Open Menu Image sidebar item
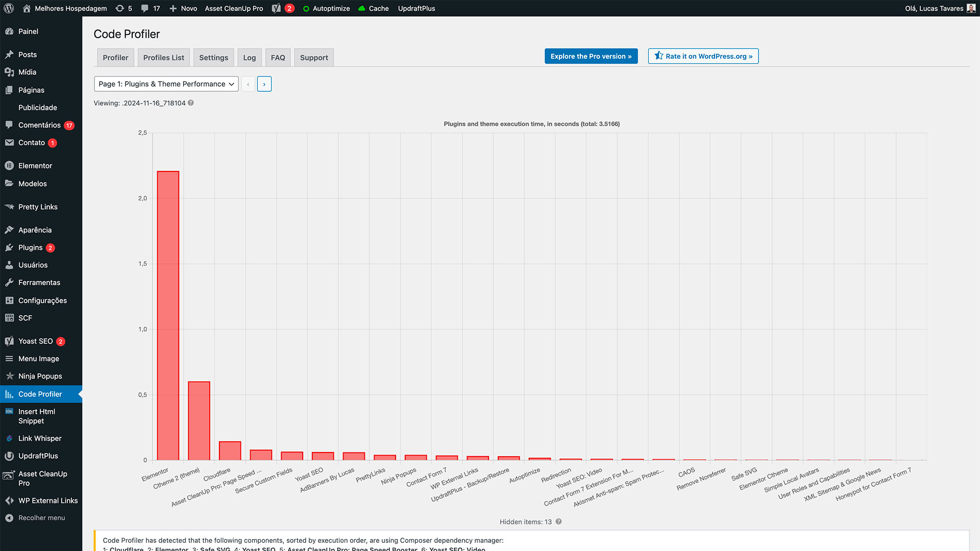The image size is (980, 551). pos(41,359)
